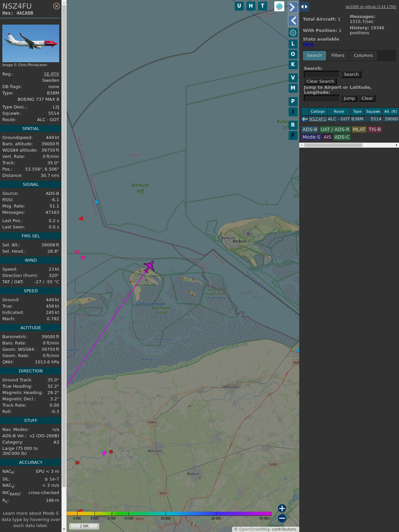Sort table by Squawk column

[373, 112]
